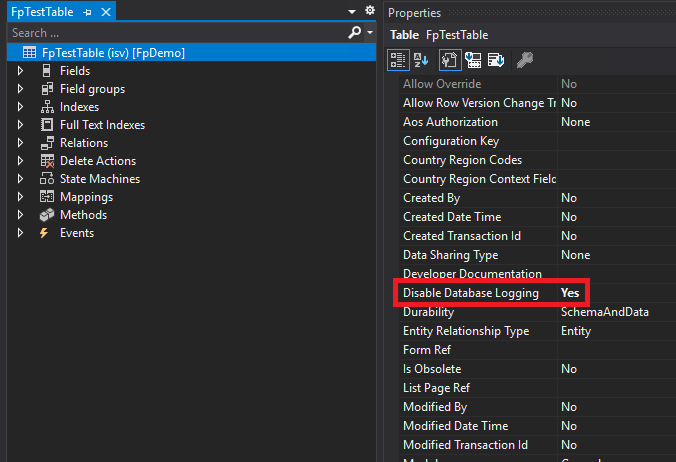Select the Developer Documentation property
The width and height of the screenshot is (676, 462).
472,274
